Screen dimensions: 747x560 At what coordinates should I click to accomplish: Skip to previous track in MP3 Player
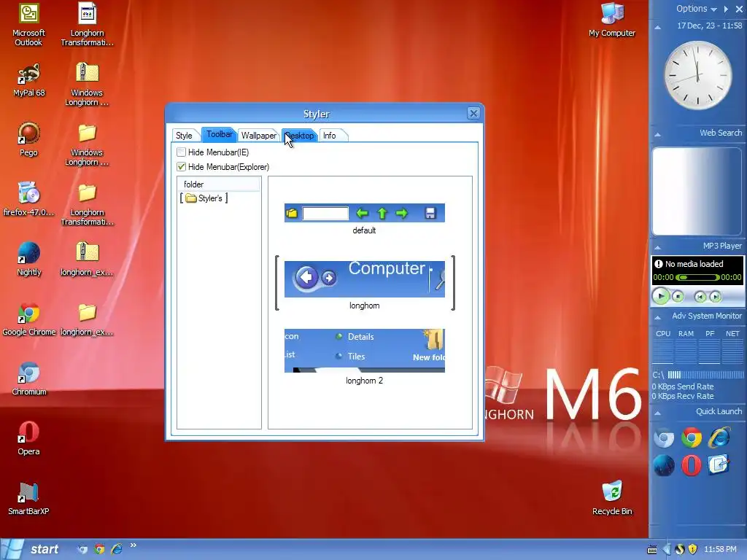click(700, 297)
